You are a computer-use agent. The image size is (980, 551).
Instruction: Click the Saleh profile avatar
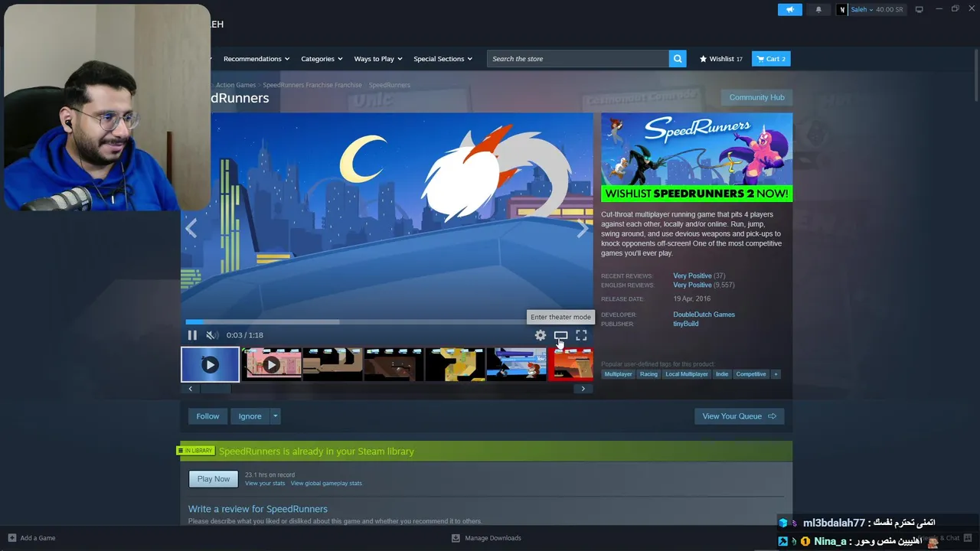(843, 9)
